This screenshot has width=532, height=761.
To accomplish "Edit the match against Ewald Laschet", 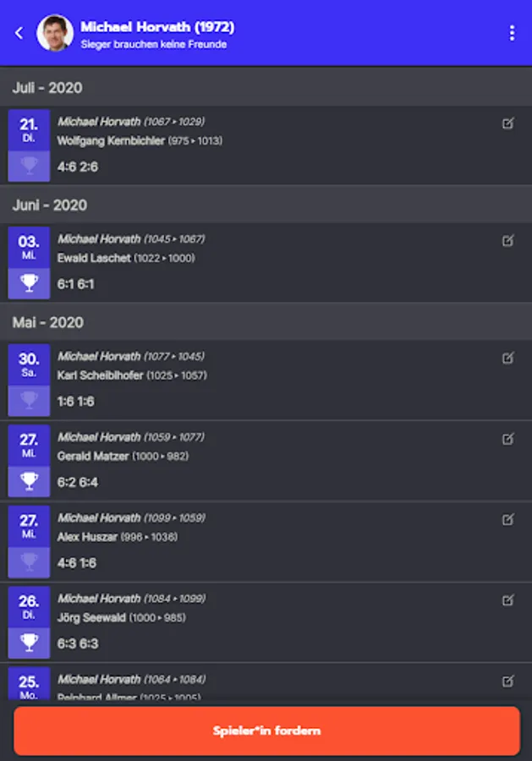I will pyautogui.click(x=507, y=241).
